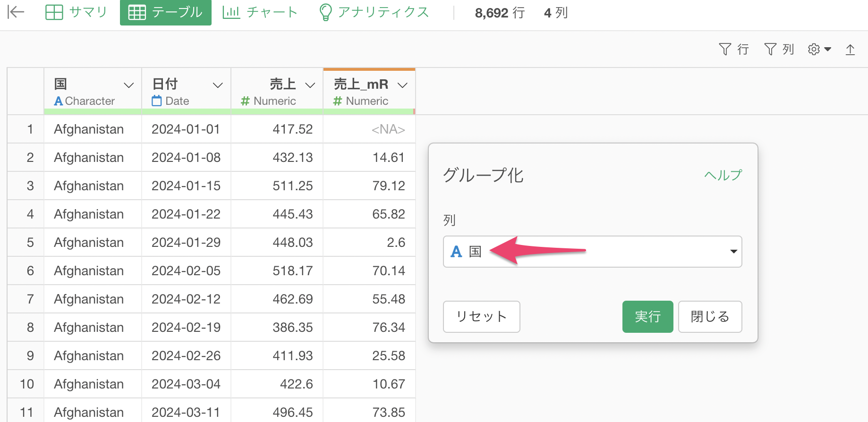Select the 55.48 cell

point(369,299)
